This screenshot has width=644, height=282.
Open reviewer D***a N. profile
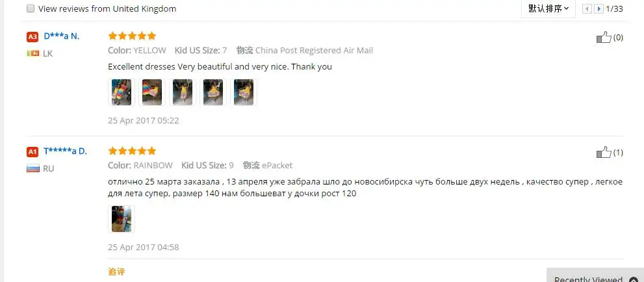coord(62,36)
